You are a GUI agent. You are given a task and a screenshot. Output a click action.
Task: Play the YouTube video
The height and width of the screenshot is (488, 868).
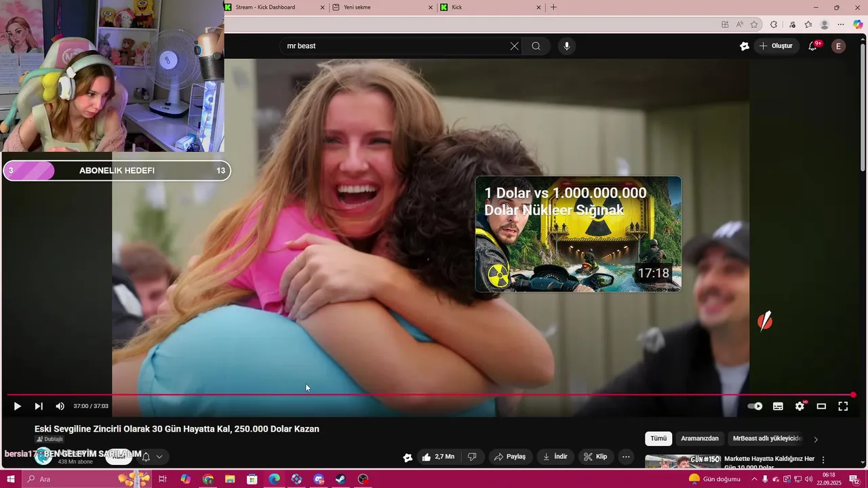point(17,406)
